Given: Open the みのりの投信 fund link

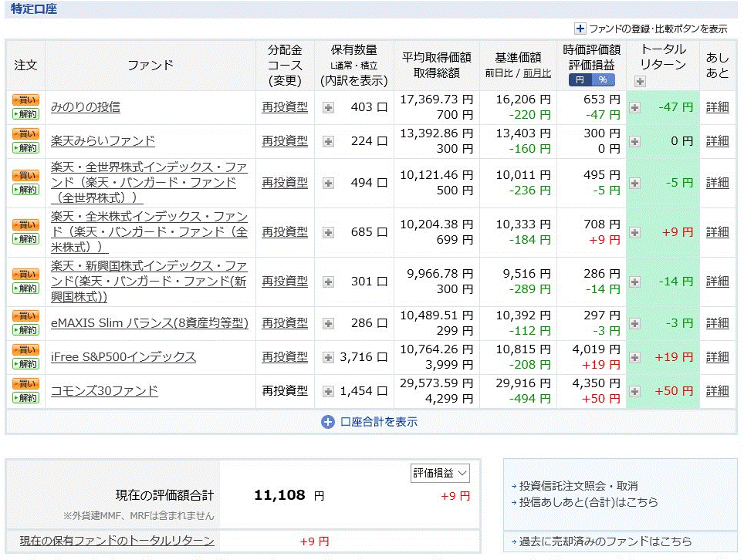Looking at the screenshot, I should [86, 107].
